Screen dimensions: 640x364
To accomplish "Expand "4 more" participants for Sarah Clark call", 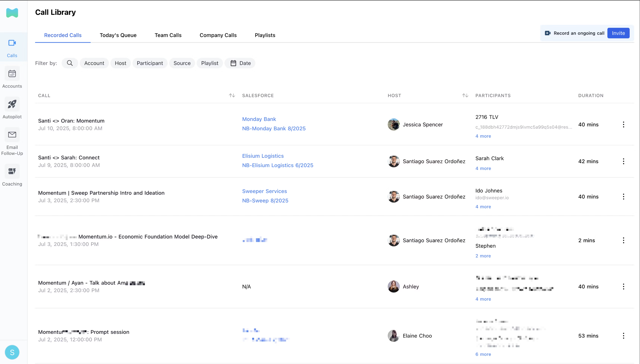I will tap(483, 168).
